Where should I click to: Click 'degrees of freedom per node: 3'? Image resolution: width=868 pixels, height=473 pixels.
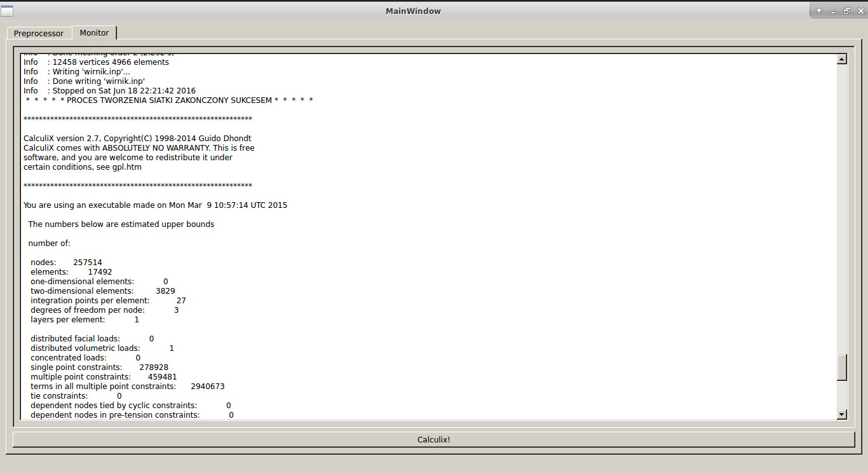click(105, 310)
